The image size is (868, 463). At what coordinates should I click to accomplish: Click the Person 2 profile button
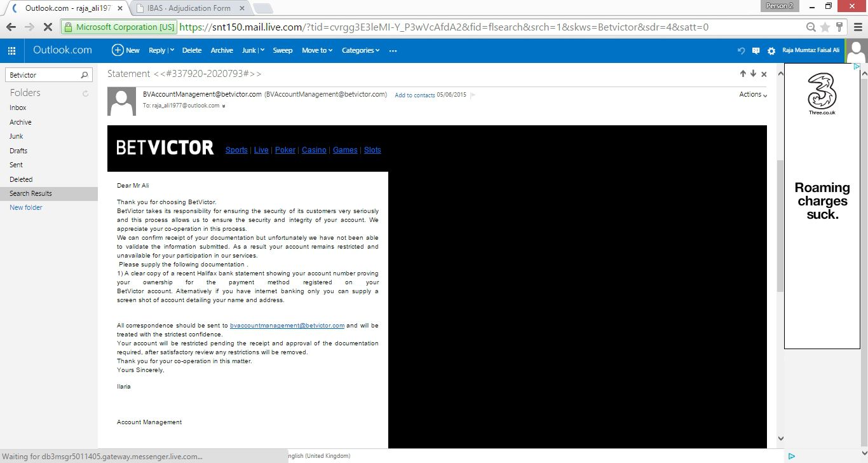[780, 6]
